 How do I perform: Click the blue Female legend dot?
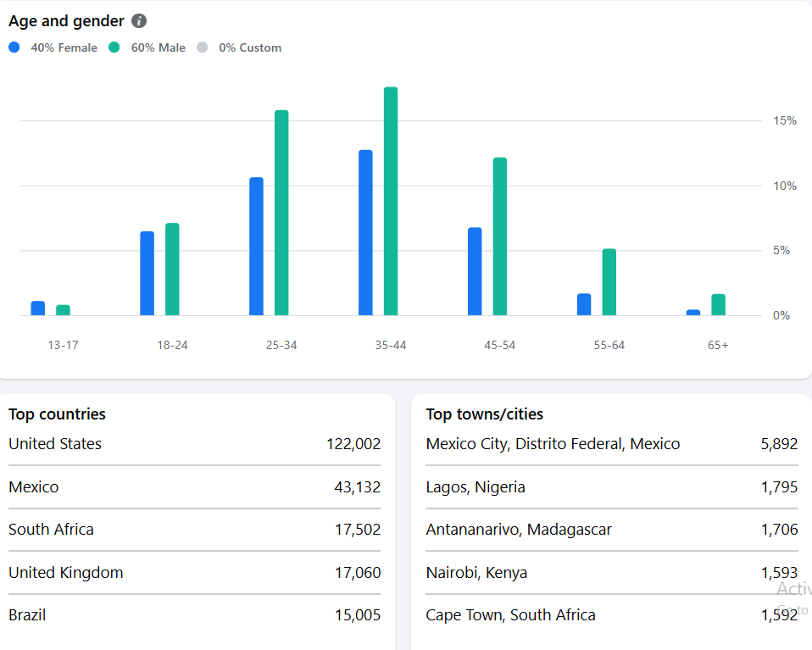[14, 47]
